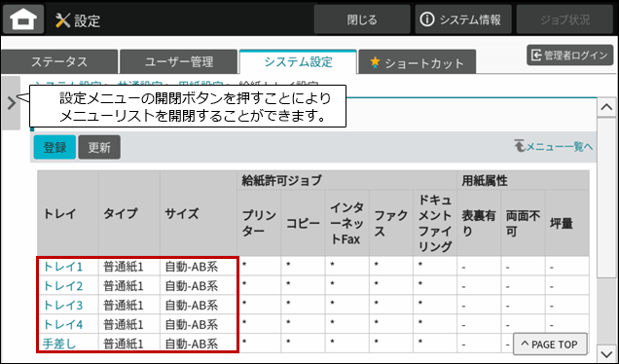Click the インターネットFax column header
Image resolution: width=619 pixels, height=364 pixels.
click(347, 223)
